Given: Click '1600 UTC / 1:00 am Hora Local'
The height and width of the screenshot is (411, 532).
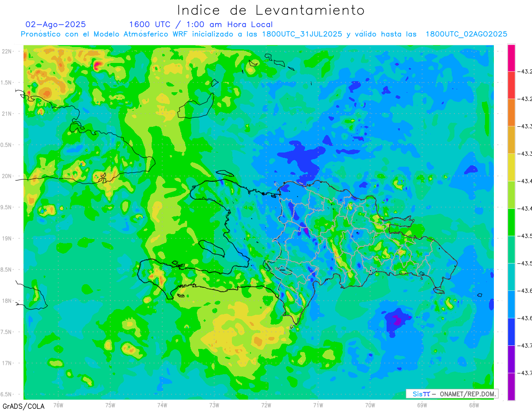Looking at the screenshot, I should tap(201, 24).
